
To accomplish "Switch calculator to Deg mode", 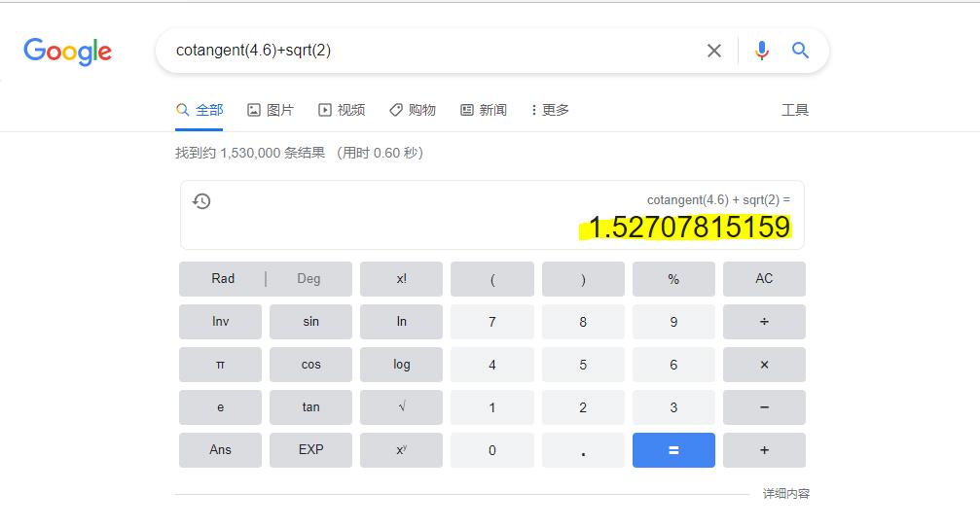I will [x=309, y=279].
